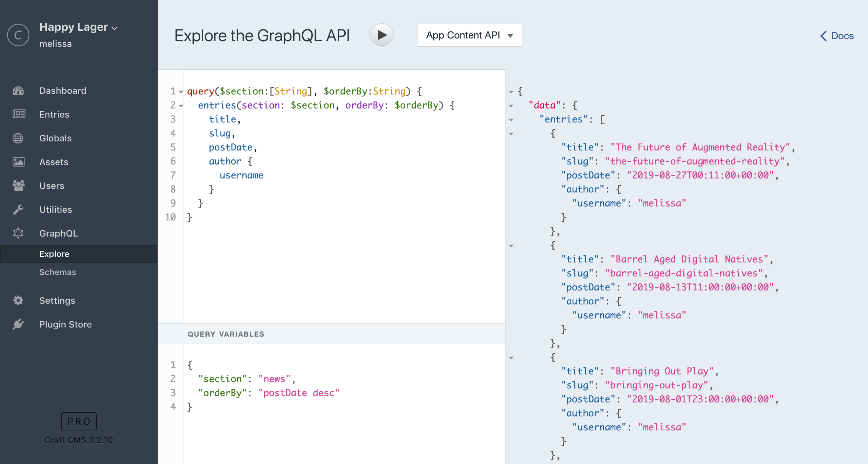Select the Utilities wrench icon

pos(18,209)
